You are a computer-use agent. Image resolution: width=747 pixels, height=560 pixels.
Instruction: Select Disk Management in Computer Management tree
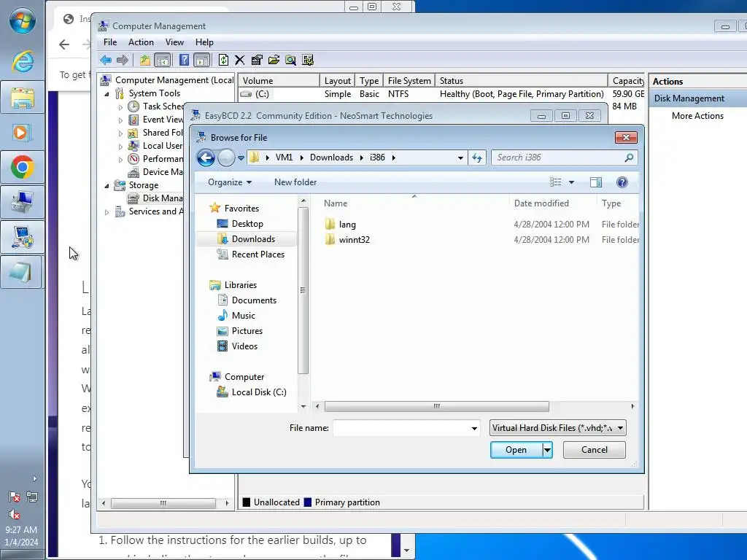(x=162, y=198)
